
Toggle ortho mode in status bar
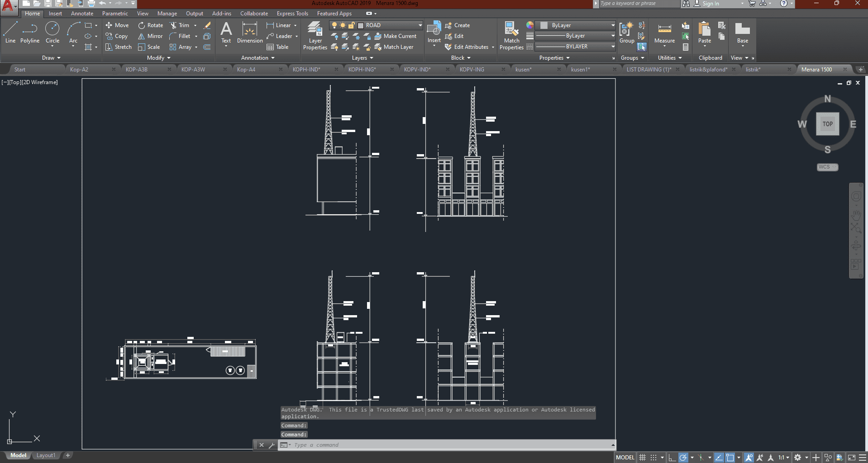tap(672, 458)
